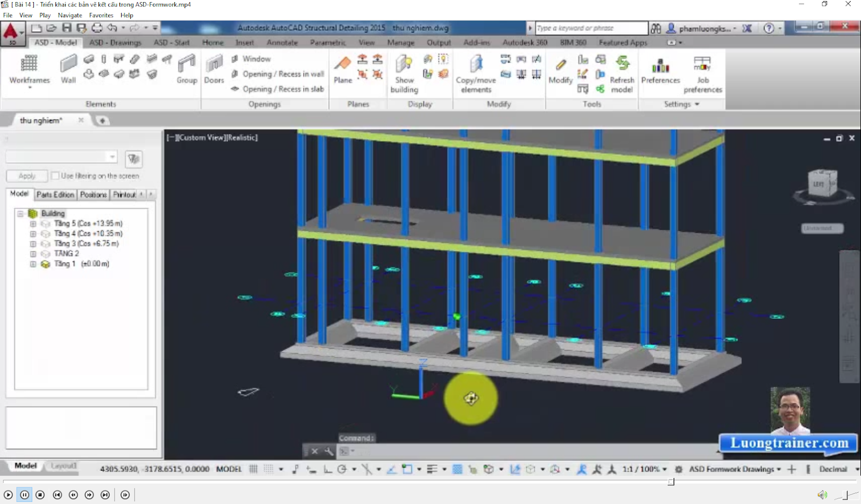Screen dimensions: 861x504
Task: Open the Annotate ribbon tab
Action: point(283,42)
